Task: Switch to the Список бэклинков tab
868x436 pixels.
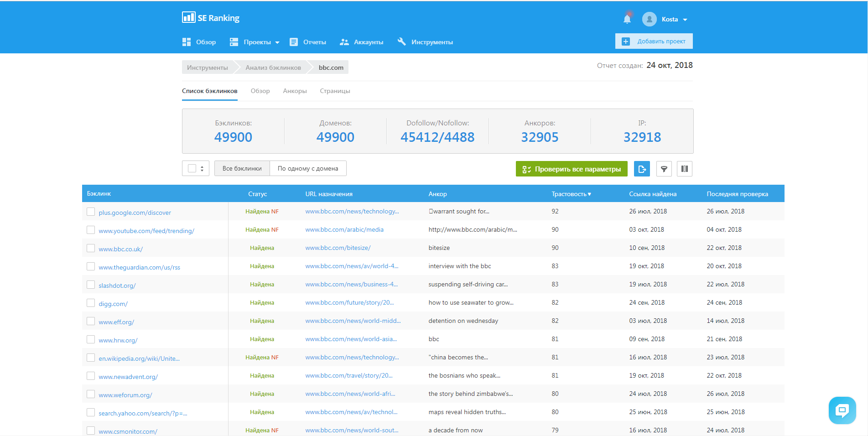Action: 210,91
